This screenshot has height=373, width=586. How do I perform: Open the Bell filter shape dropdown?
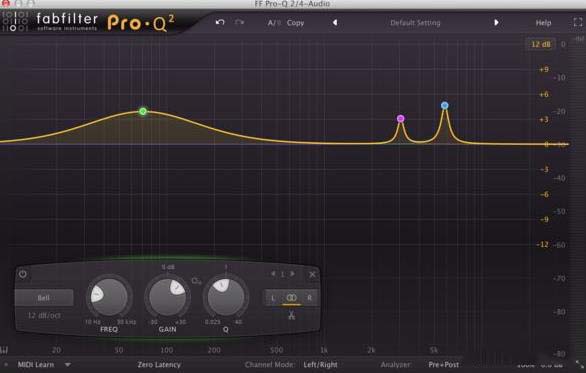[x=44, y=298]
